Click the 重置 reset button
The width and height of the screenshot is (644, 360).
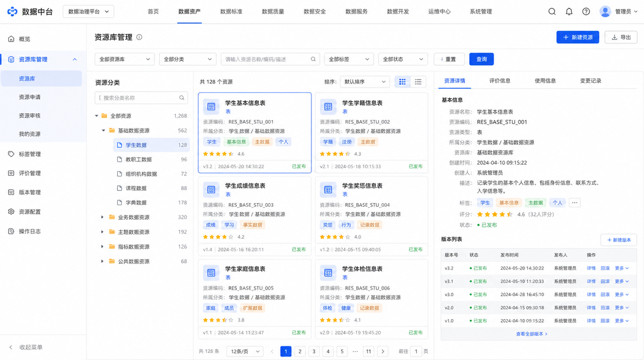click(x=449, y=59)
